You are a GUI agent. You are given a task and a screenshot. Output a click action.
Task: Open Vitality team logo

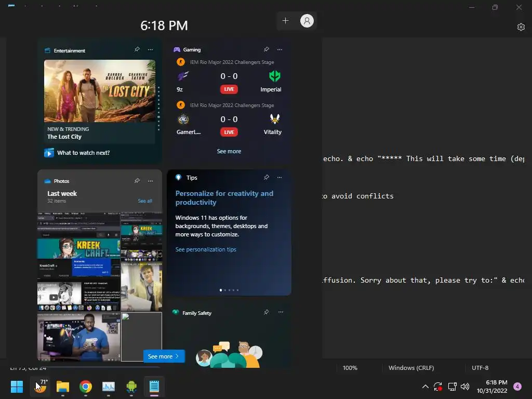pyautogui.click(x=275, y=119)
